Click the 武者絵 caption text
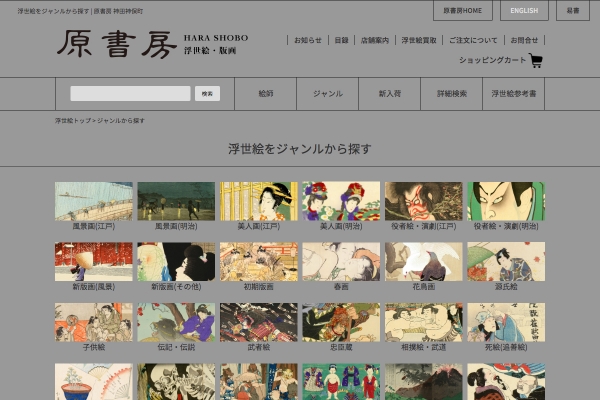 tap(259, 347)
